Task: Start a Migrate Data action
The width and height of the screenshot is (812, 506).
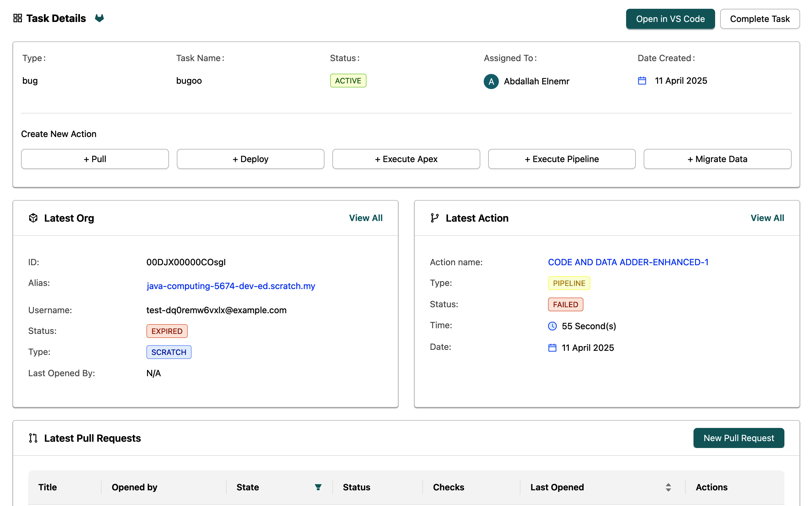Action: tap(717, 159)
